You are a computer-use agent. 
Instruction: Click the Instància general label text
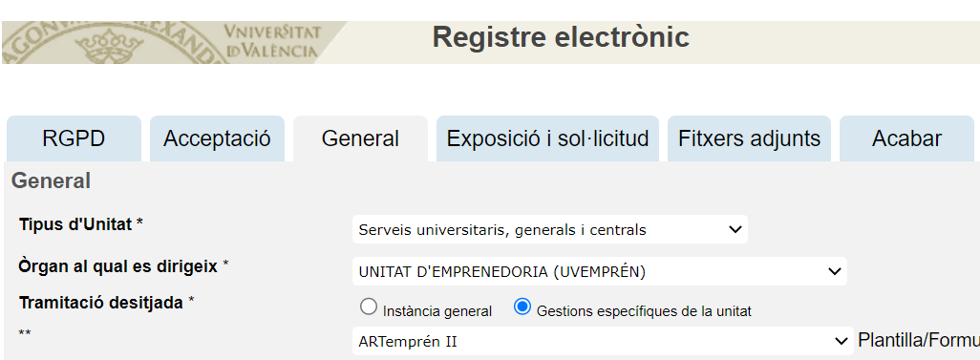pyautogui.click(x=437, y=310)
